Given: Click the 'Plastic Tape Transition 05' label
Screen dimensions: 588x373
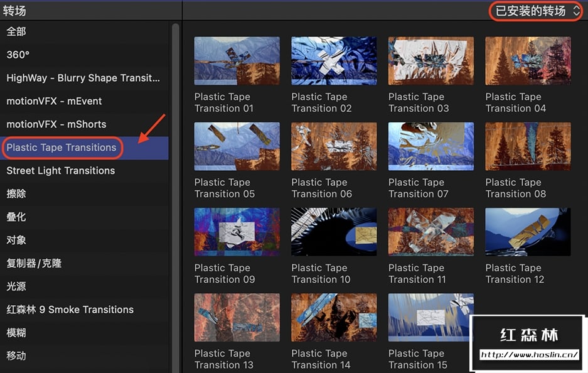Looking at the screenshot, I should pos(224,188).
